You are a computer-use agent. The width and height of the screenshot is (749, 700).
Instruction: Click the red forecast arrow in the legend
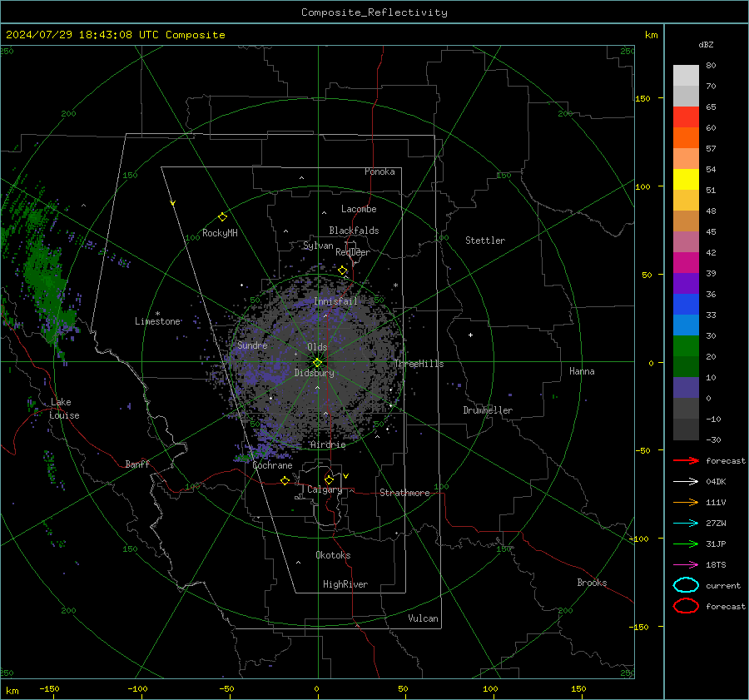pos(686,460)
